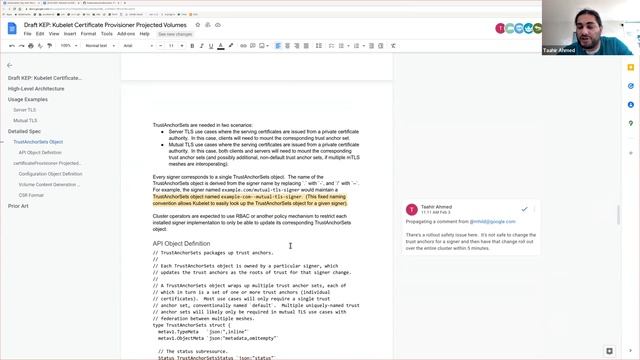Add a comment from the toolbar

click(x=253, y=46)
